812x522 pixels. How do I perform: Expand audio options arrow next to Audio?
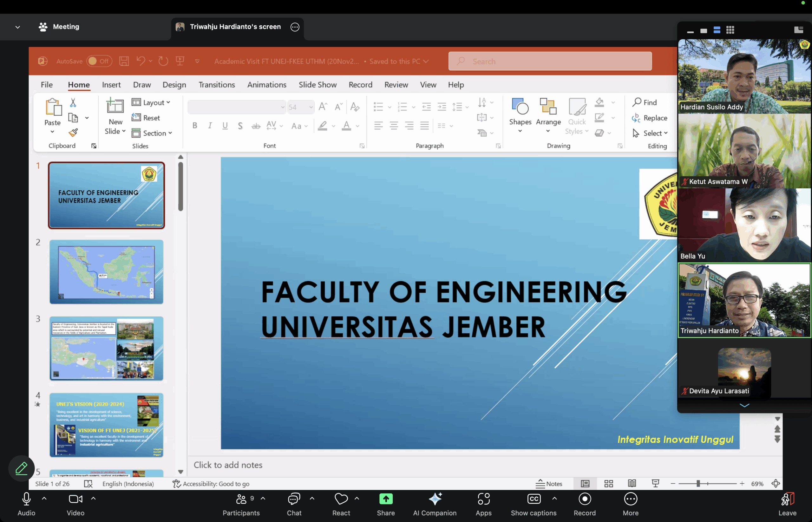pos(44,498)
